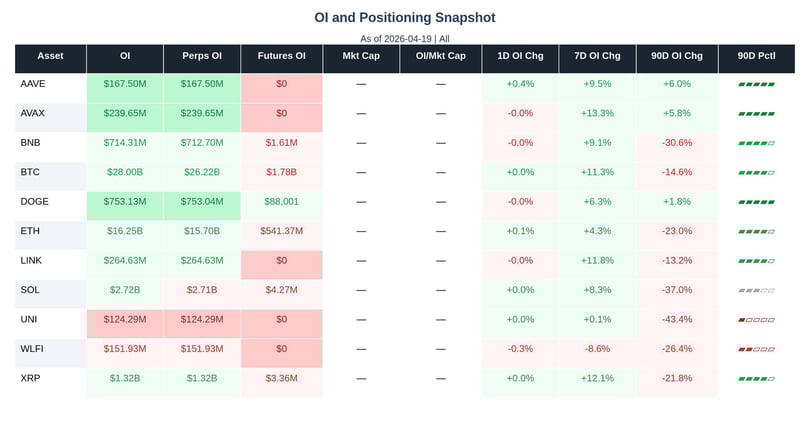Click the green DOGE OI cell $753.13M
Viewport: 810px width, 427px height.
pyautogui.click(x=126, y=202)
